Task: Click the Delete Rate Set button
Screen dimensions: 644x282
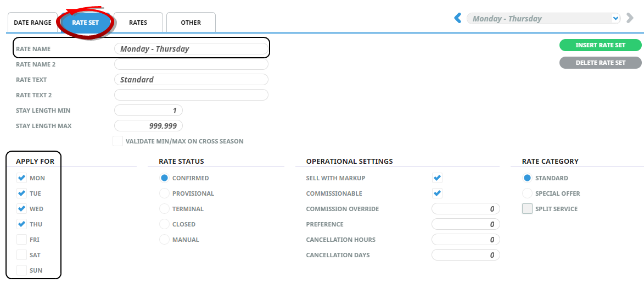Action: (x=600, y=63)
